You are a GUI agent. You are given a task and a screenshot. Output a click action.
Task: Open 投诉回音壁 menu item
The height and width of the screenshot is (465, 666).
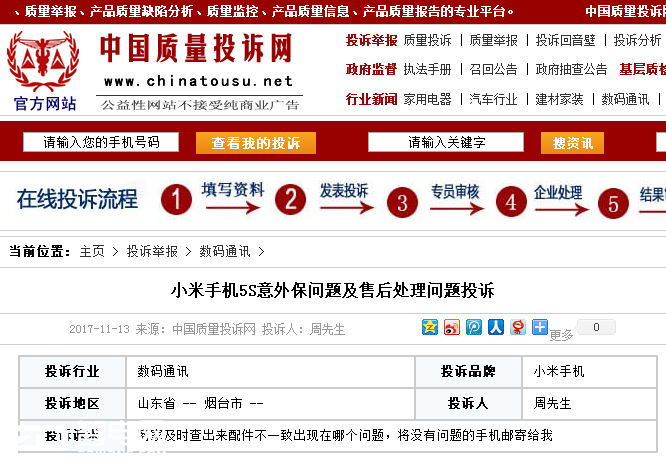(565, 40)
